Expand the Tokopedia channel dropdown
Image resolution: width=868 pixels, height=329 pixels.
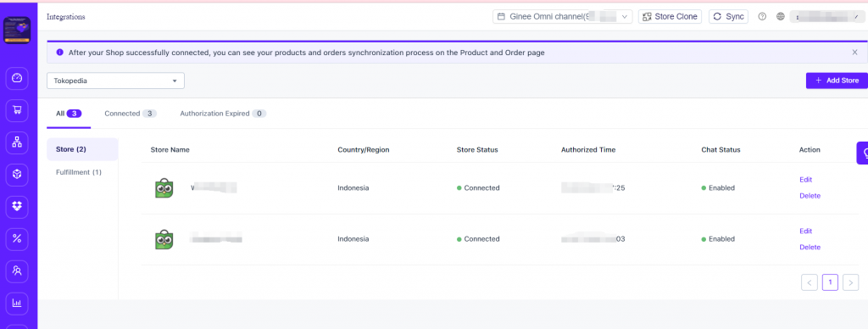(115, 81)
